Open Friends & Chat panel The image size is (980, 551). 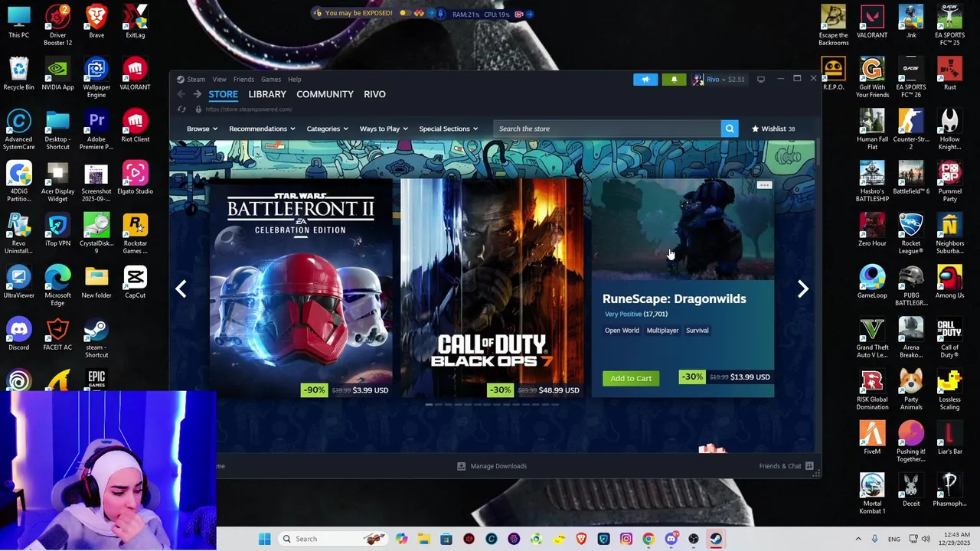click(x=786, y=466)
